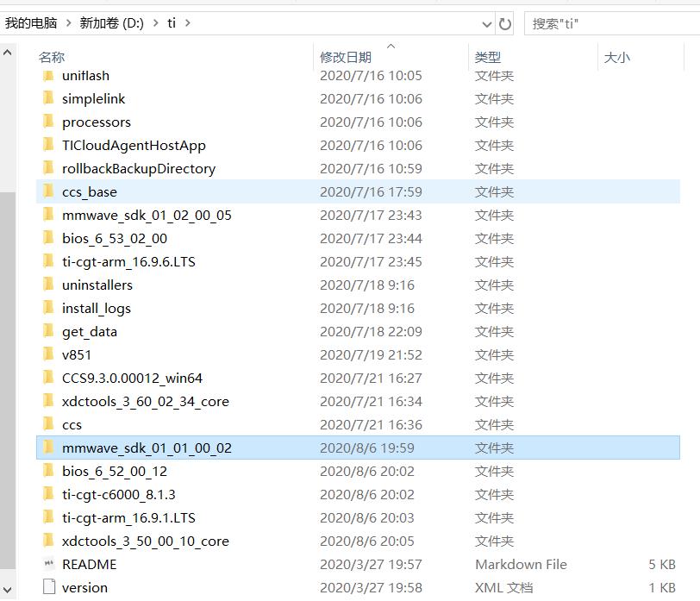The image size is (700, 601).
Task: Click date 2020/7/18 22:09 of get_data
Action: click(x=371, y=331)
